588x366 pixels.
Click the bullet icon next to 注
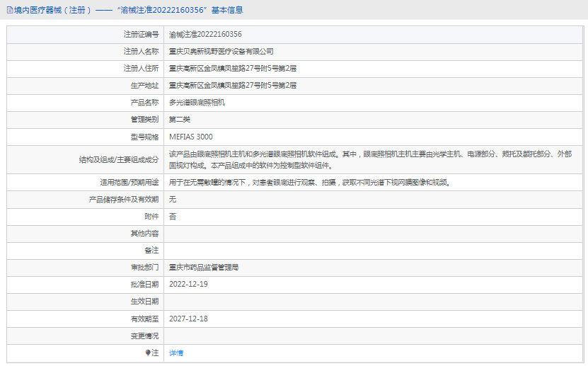tap(148, 353)
